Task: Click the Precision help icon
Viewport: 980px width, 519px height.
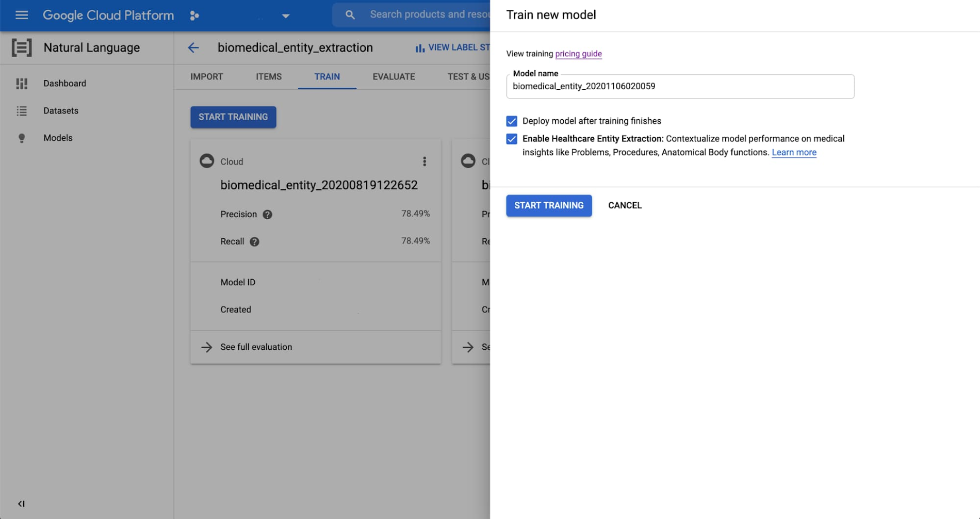Action: click(x=267, y=214)
